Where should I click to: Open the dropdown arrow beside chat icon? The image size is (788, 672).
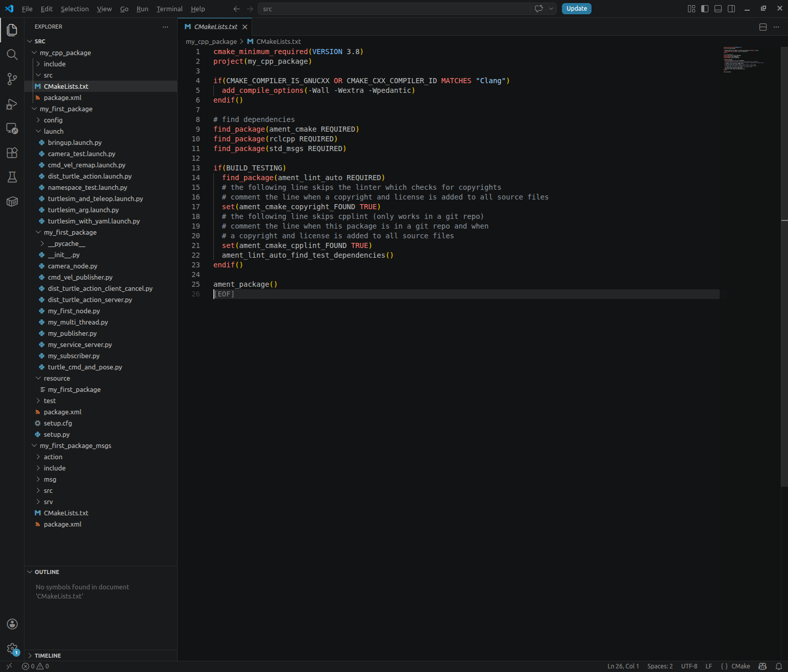click(x=551, y=9)
